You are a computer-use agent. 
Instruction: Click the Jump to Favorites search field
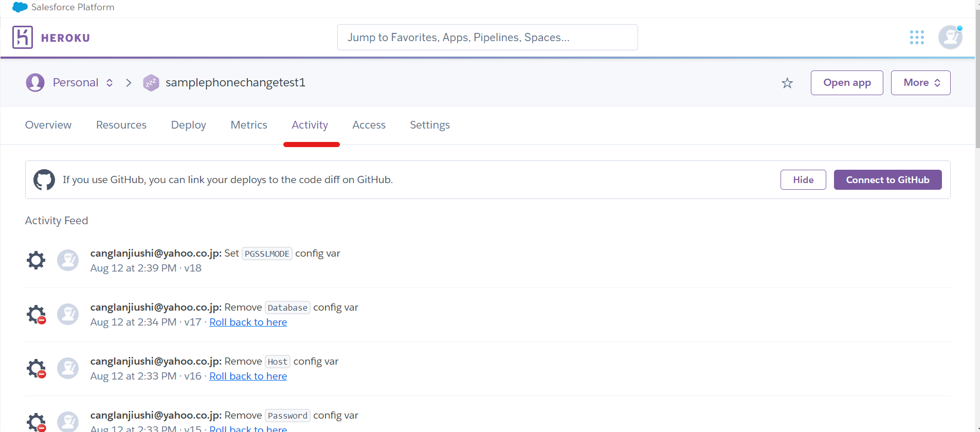pos(487,37)
